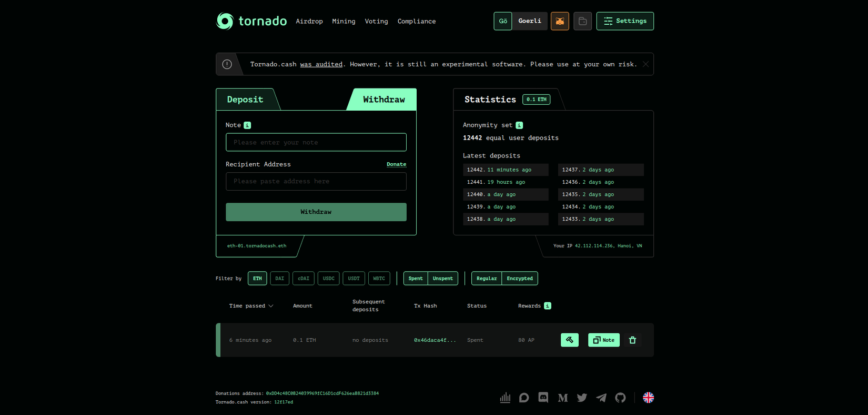The image size is (868, 415).
Task: Select latest deposit 12441, 19 hours ago
Action: click(x=506, y=182)
